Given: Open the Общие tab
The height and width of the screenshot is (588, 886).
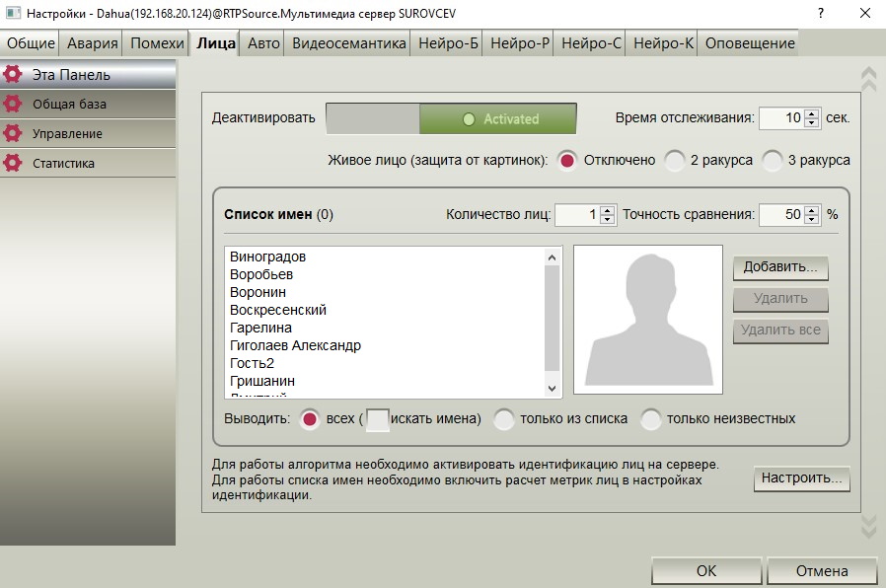Looking at the screenshot, I should 31,43.
